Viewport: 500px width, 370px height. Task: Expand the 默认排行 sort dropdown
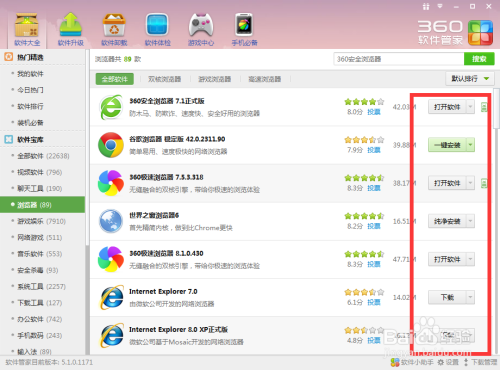click(470, 79)
